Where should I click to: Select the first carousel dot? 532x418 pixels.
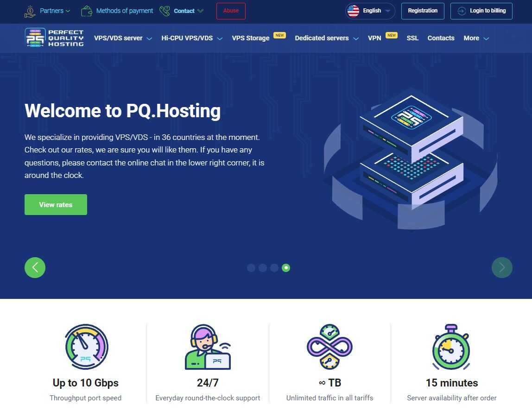tap(251, 268)
